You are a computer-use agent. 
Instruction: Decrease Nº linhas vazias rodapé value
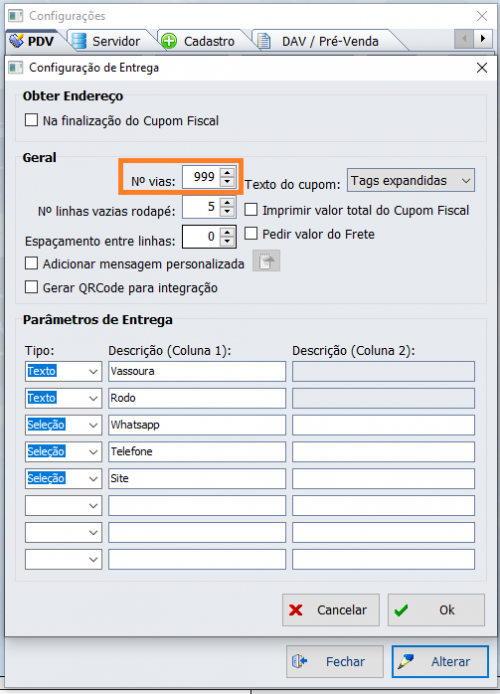[x=227, y=212]
